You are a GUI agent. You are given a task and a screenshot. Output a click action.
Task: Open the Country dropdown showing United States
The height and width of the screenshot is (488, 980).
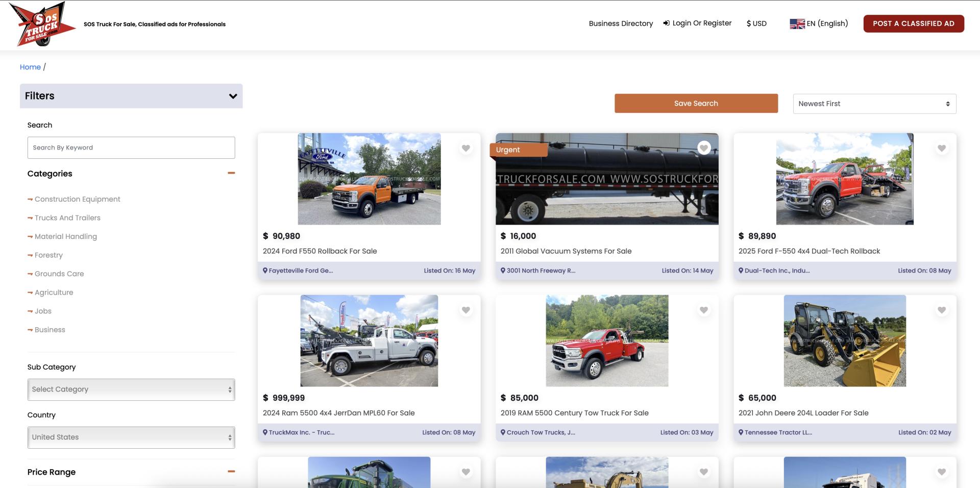(x=131, y=437)
